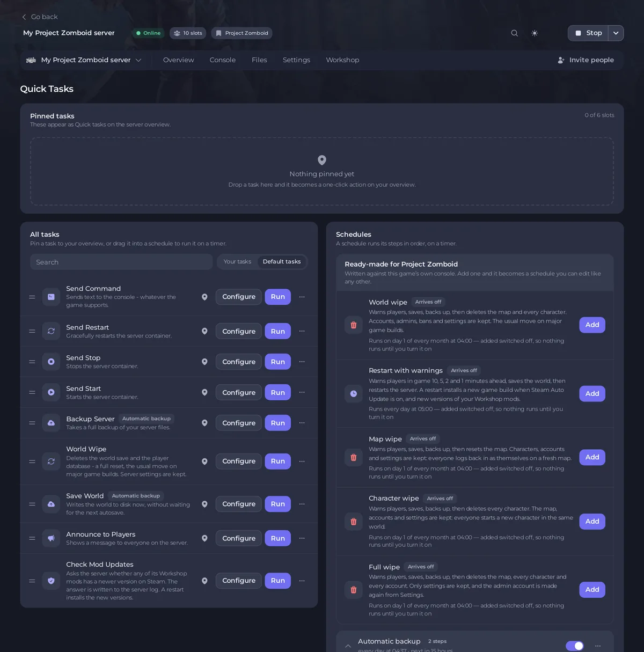Open the Console tab

(x=223, y=60)
